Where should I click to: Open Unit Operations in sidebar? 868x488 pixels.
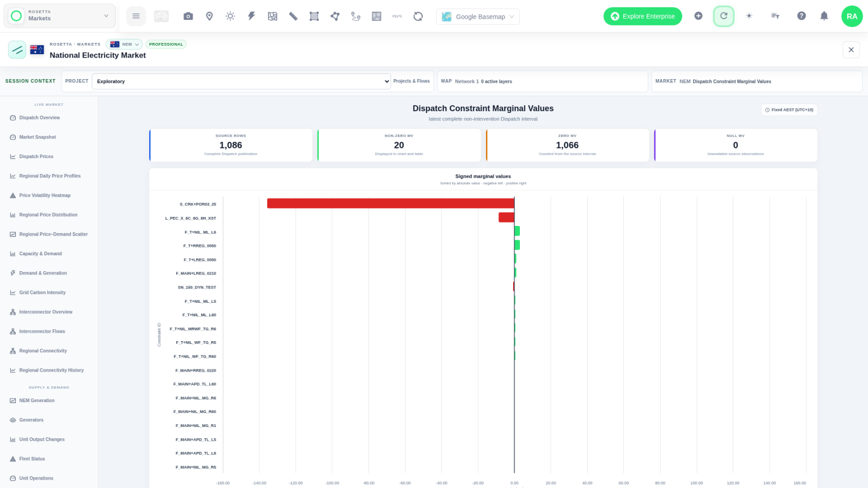(49, 478)
